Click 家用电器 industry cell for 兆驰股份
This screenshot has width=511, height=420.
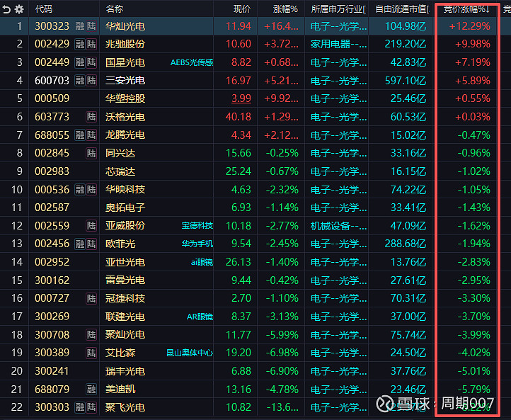338,44
